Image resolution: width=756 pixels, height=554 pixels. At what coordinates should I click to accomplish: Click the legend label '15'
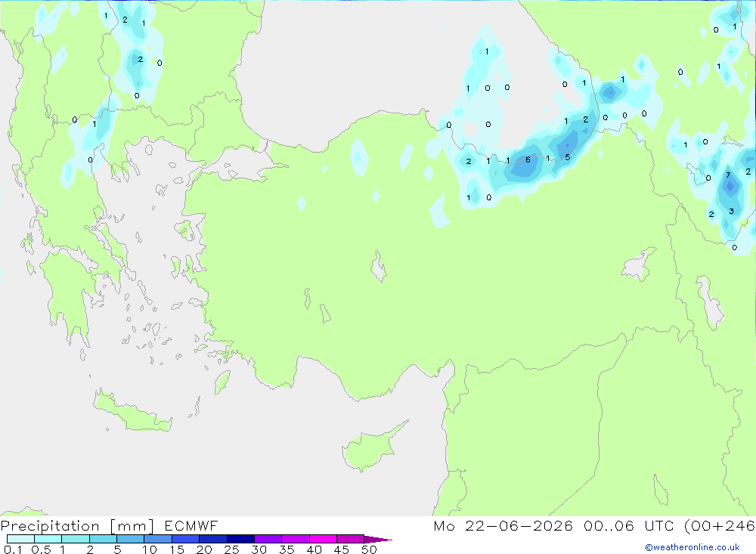(177, 549)
